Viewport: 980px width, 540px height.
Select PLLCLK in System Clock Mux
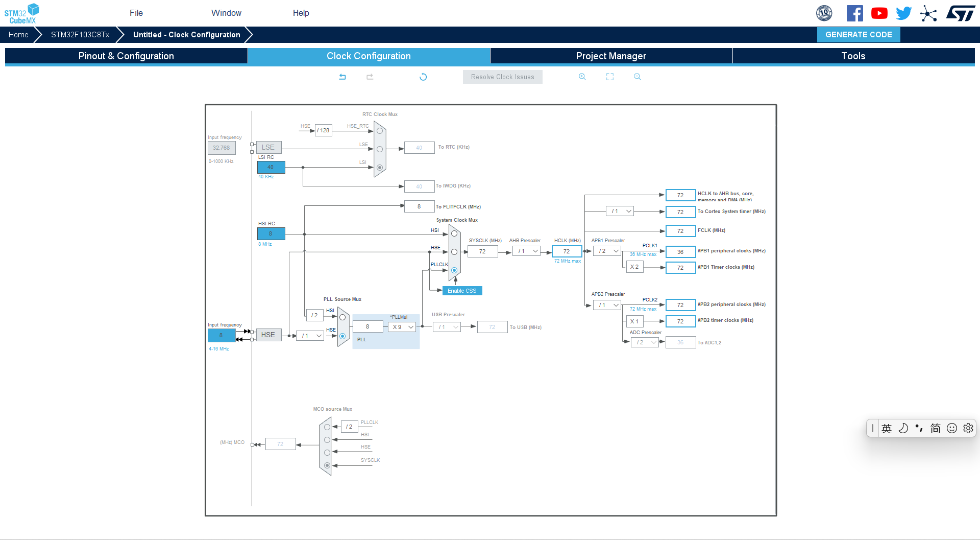coord(454,270)
